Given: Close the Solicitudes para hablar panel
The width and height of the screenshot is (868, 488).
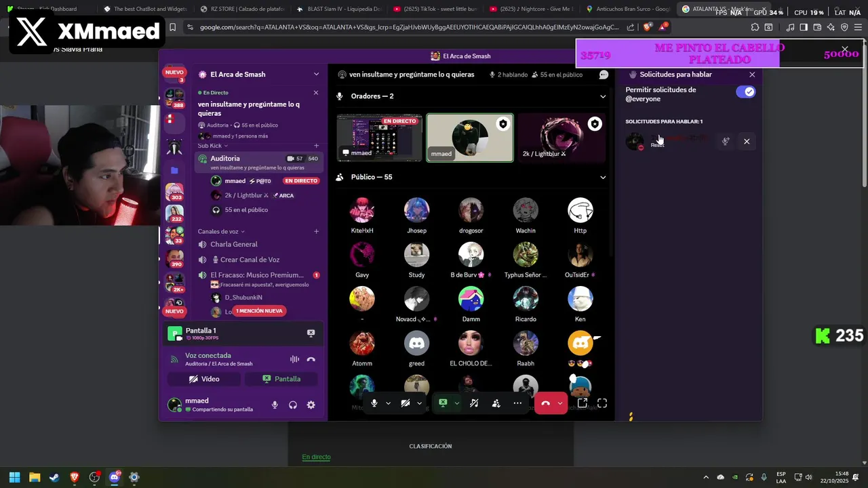Looking at the screenshot, I should (752, 75).
